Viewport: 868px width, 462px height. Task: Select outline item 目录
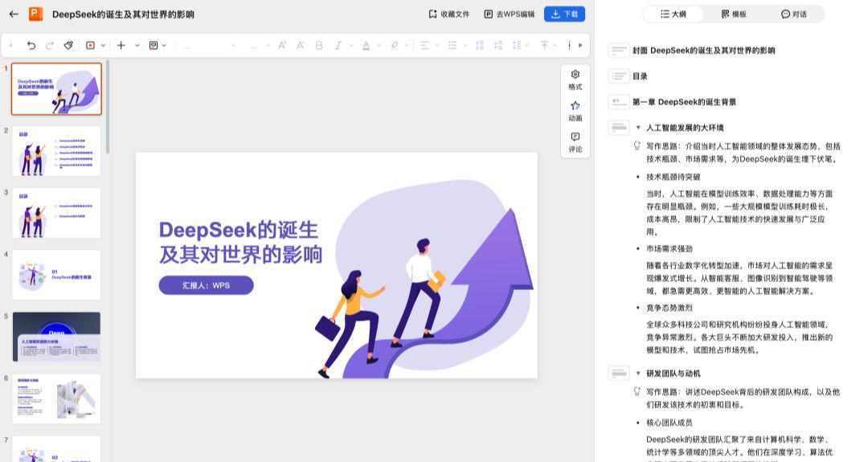point(640,76)
